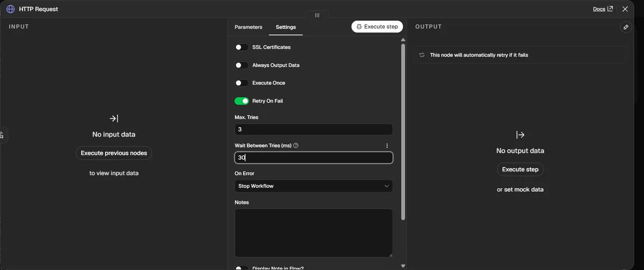
Task: Click the left edge sidebar icon
Action: (3, 134)
